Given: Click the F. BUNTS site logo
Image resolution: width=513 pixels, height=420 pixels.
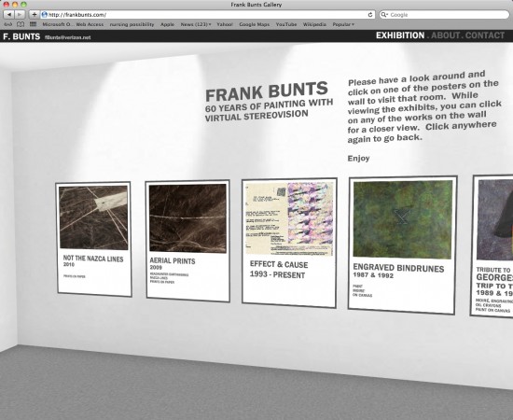Looking at the screenshot, I should (x=21, y=36).
